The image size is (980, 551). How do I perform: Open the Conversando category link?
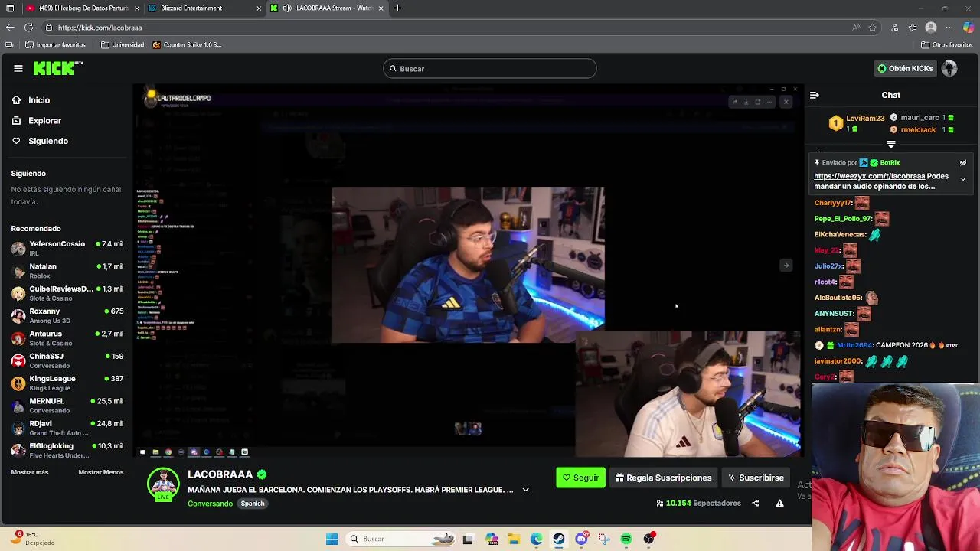[210, 504]
